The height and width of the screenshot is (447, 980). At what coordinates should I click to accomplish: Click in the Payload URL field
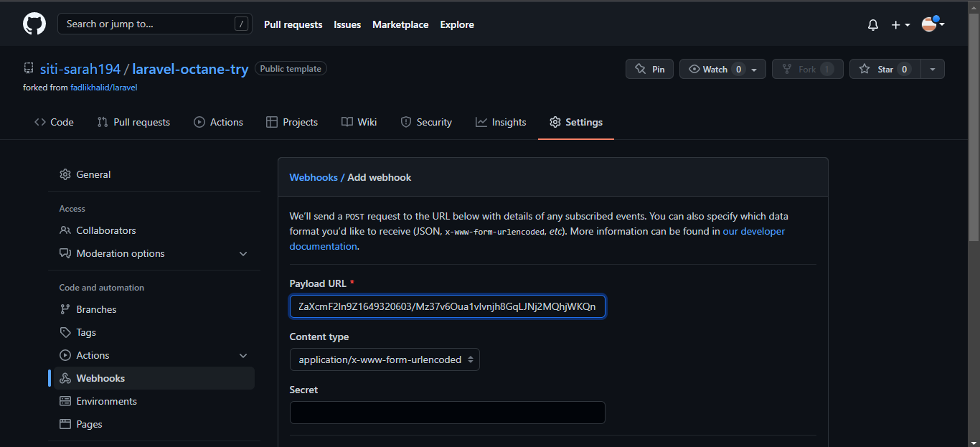pos(448,306)
